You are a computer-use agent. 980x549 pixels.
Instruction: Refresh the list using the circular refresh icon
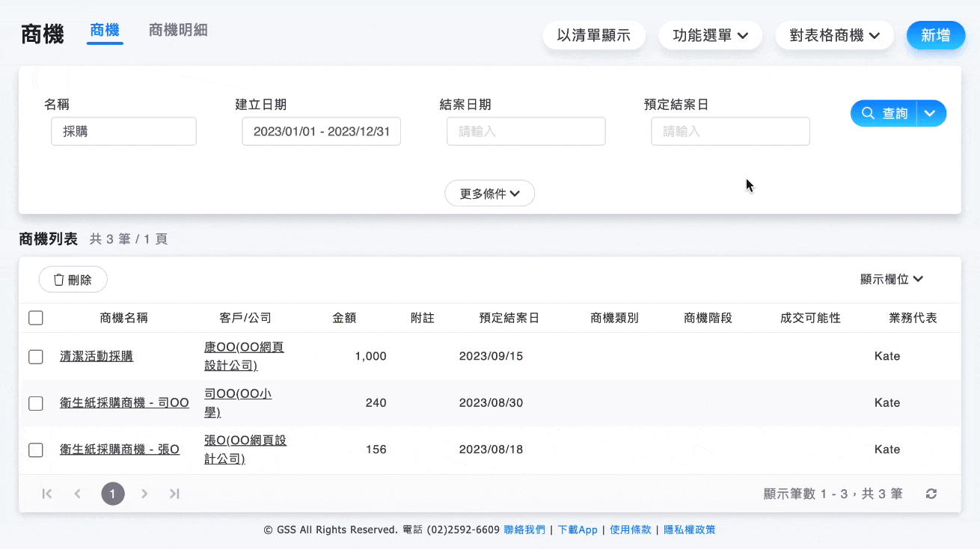(931, 494)
